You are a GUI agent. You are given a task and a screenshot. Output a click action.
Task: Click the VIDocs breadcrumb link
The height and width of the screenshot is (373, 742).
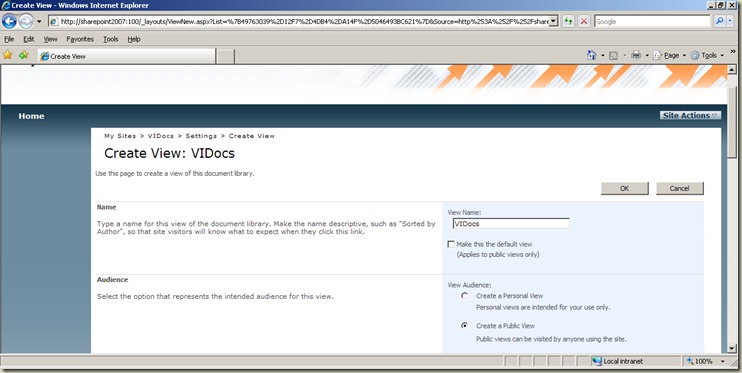coord(161,136)
